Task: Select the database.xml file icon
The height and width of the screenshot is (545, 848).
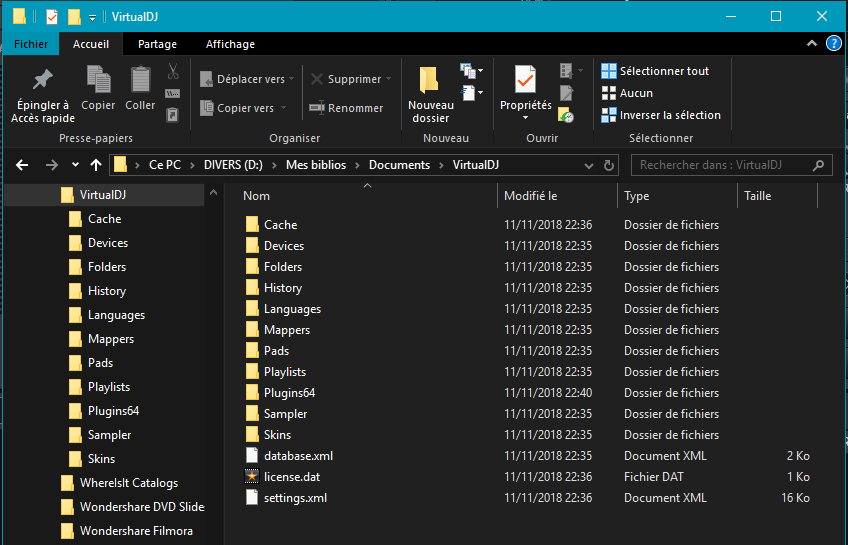Action: point(251,455)
